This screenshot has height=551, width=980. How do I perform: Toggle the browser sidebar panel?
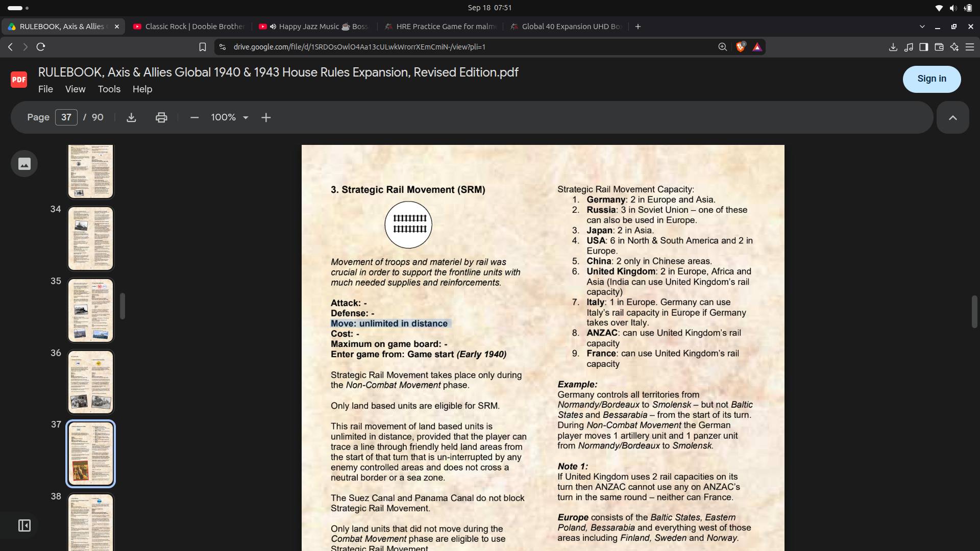pyautogui.click(x=924, y=47)
